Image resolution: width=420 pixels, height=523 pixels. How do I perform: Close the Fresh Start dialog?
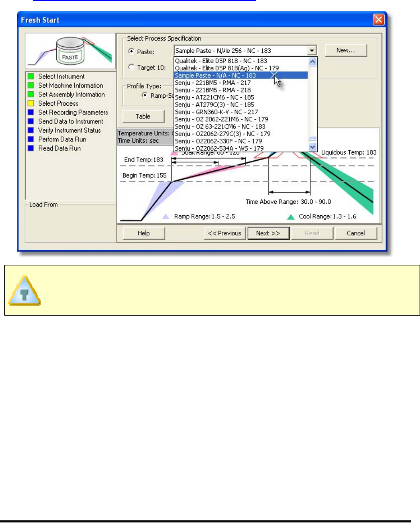(378, 20)
